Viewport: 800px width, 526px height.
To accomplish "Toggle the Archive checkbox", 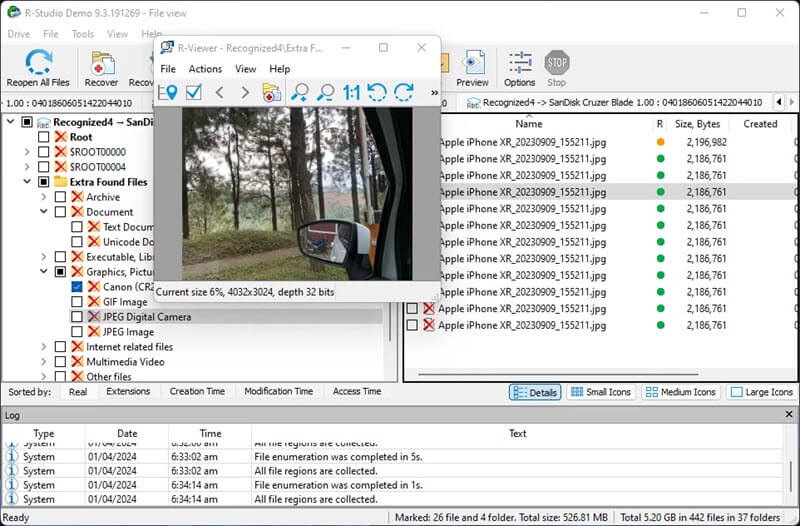I will pos(60,197).
